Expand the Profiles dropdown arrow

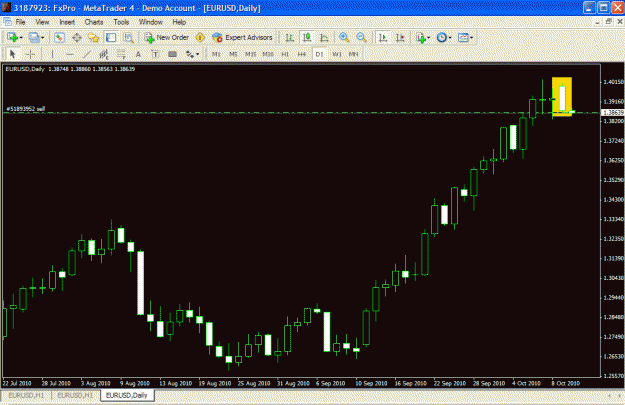click(x=42, y=38)
